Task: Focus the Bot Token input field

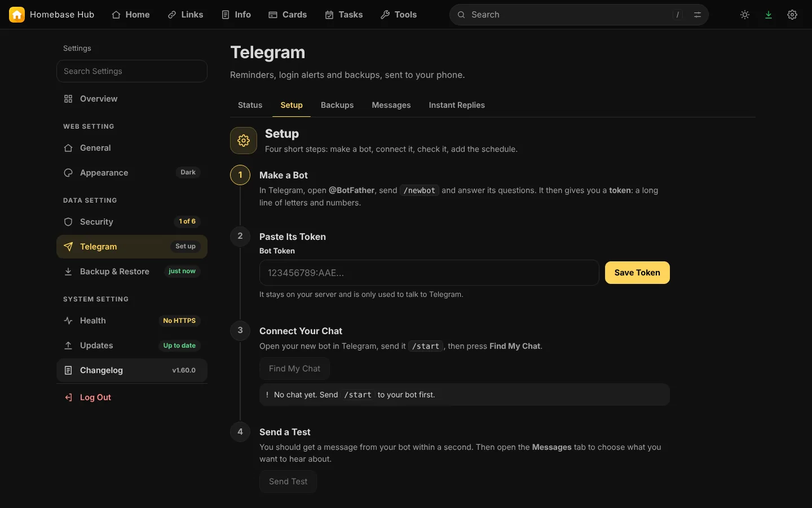Action: (429, 273)
